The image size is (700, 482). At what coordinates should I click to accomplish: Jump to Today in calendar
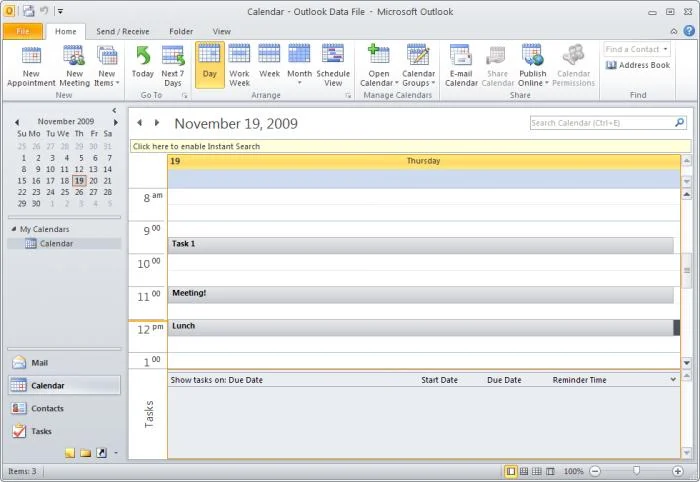143,56
